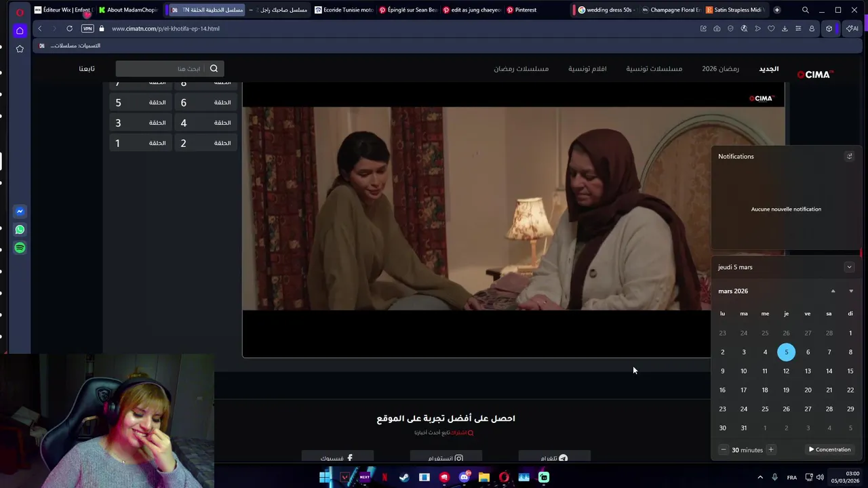Toggle do-not-disturb icon in Notifications panel
Screen dimensions: 868x488
click(849, 157)
